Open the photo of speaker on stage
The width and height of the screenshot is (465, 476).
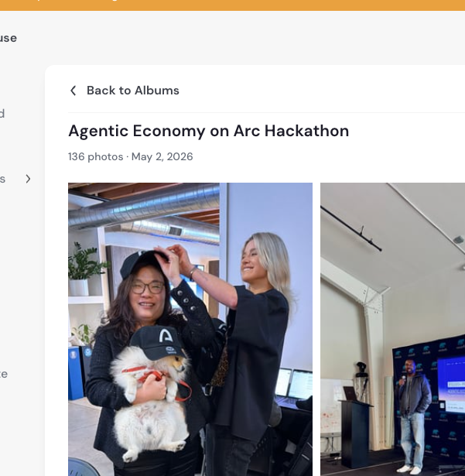[393, 330]
